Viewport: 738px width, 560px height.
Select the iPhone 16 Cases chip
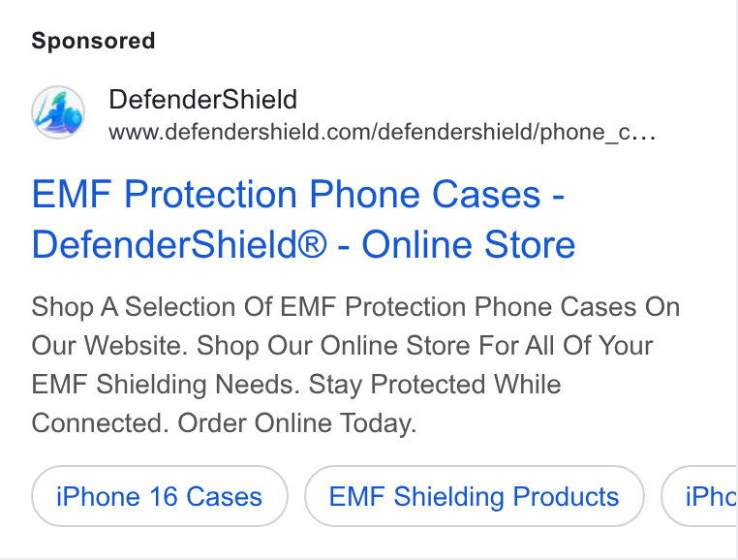pyautogui.click(x=160, y=496)
